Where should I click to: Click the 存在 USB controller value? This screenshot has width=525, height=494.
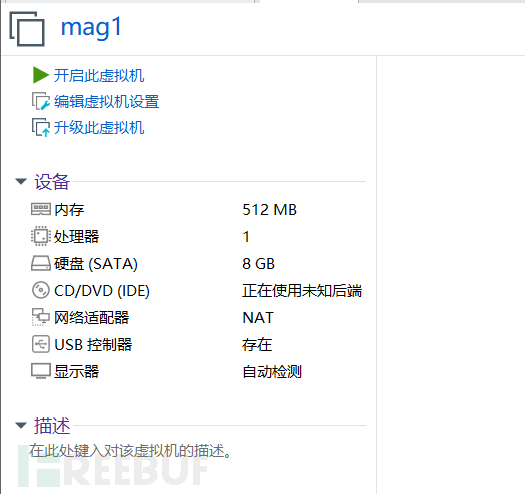click(x=257, y=344)
